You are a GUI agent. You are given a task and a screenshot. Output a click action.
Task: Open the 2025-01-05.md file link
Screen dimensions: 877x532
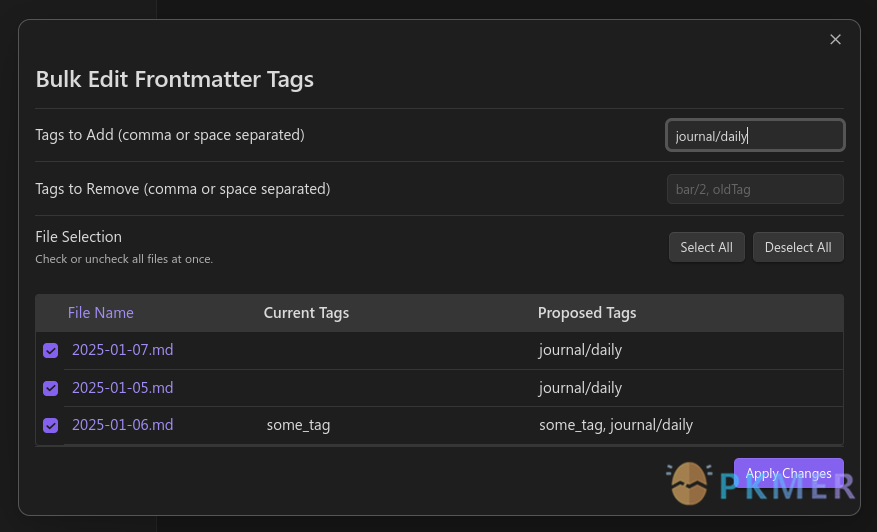coord(122,388)
